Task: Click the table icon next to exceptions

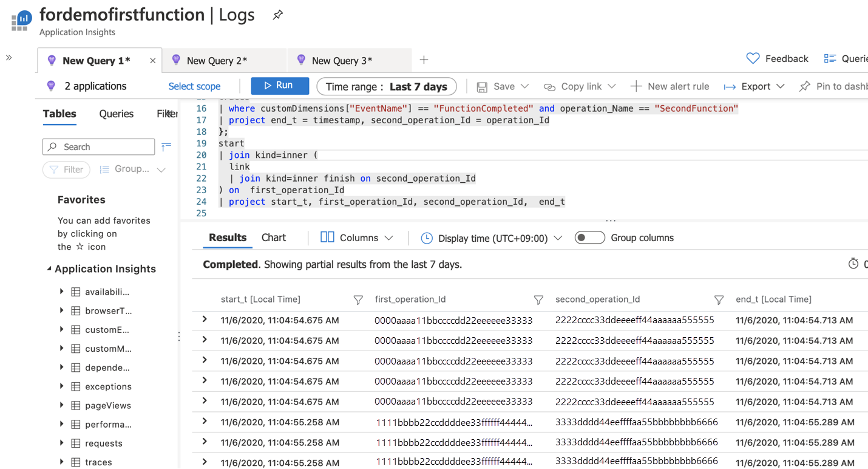Action: tap(76, 386)
